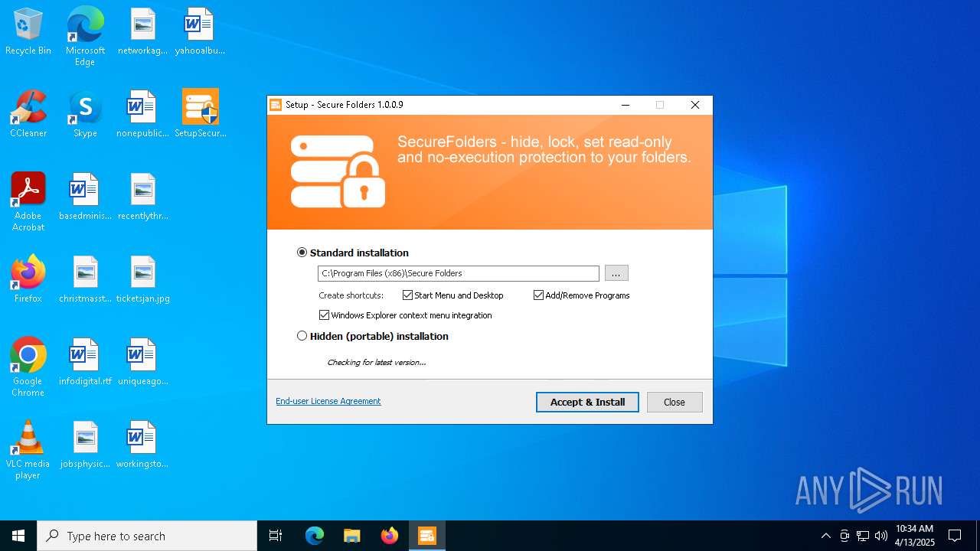Minimize the Secure Folders setup window
The image size is (980, 551).
tap(626, 105)
